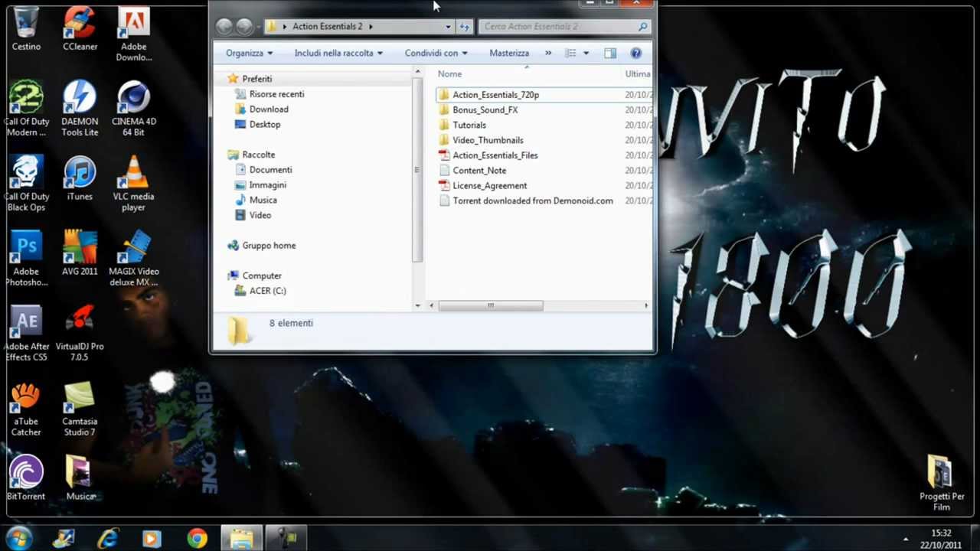This screenshot has height=551, width=980.
Task: Click the Windows Start orb
Action: (x=18, y=539)
